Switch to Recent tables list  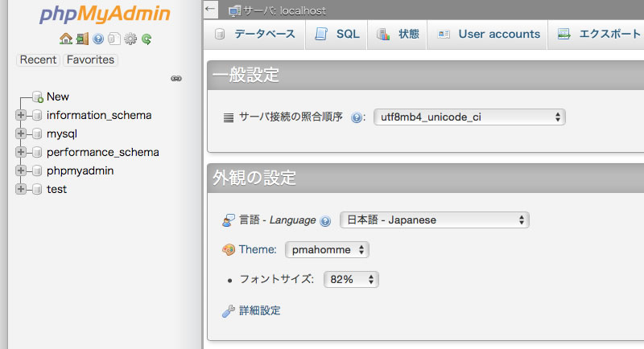coord(38,60)
